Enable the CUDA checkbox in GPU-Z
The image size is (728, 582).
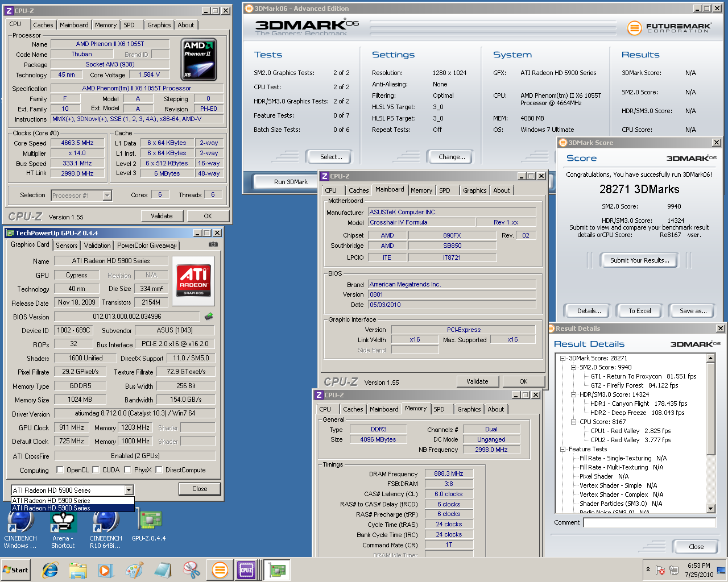(96, 469)
